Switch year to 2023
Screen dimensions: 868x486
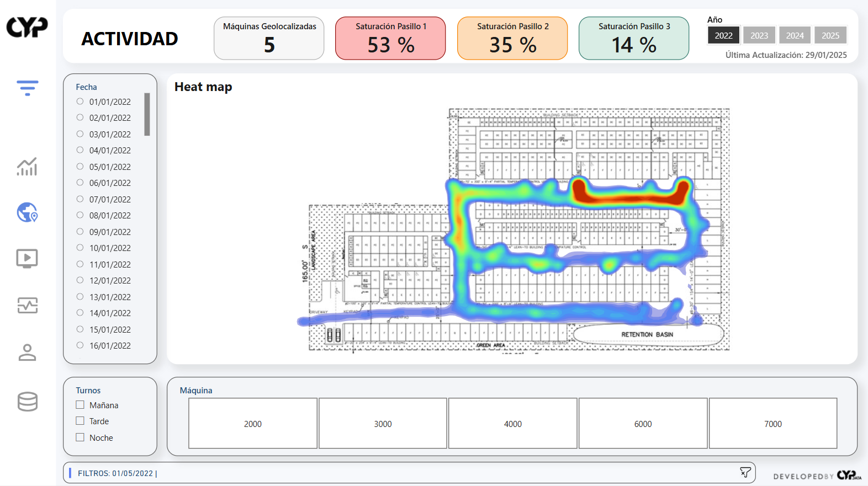759,35
